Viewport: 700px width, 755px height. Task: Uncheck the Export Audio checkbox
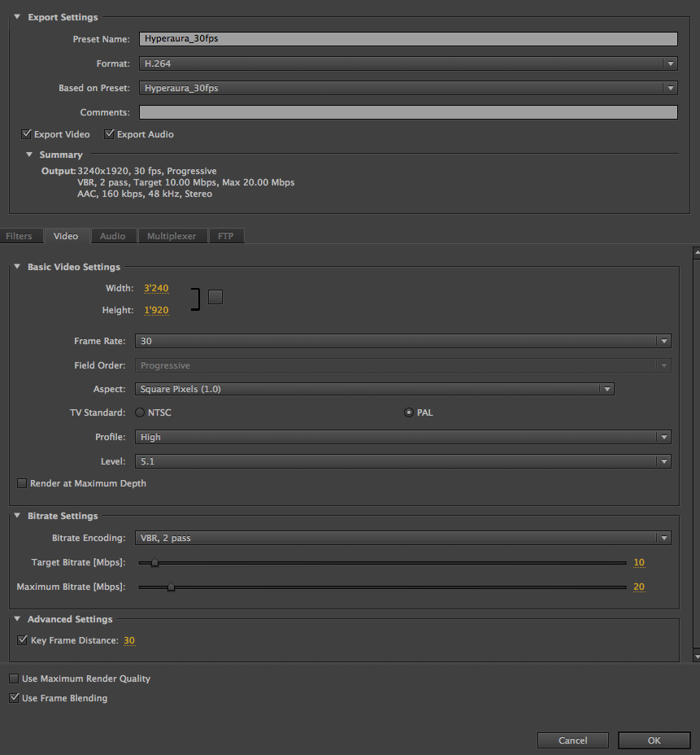pos(110,134)
